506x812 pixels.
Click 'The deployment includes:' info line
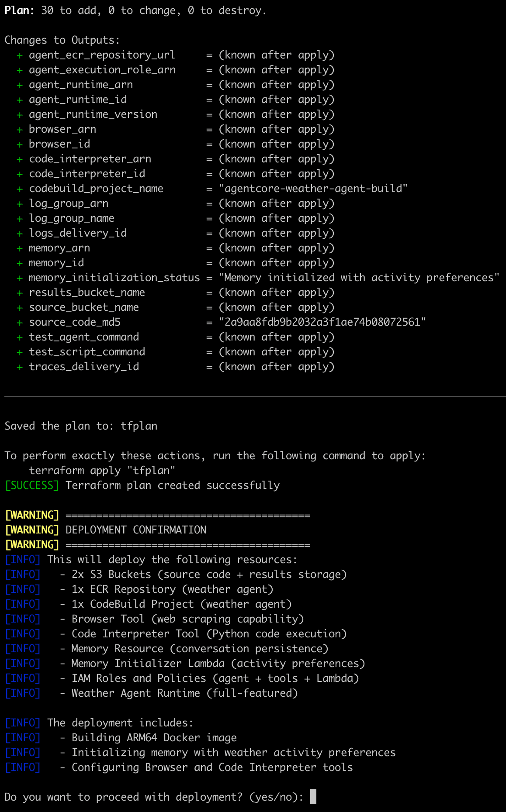click(x=120, y=723)
